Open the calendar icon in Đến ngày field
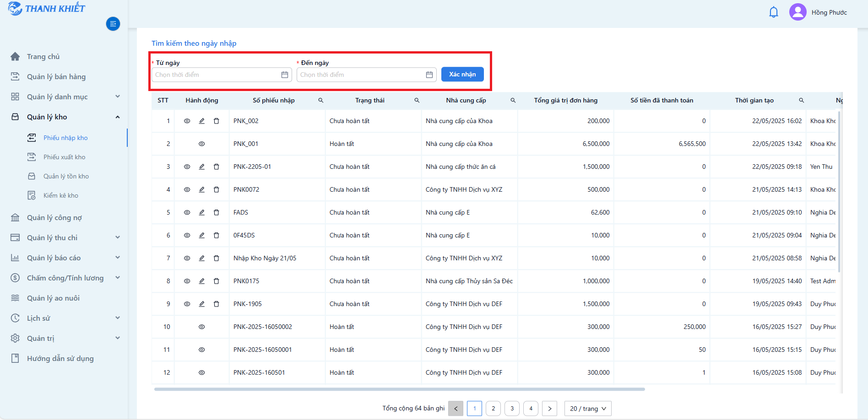The width and height of the screenshot is (868, 420). [429, 75]
